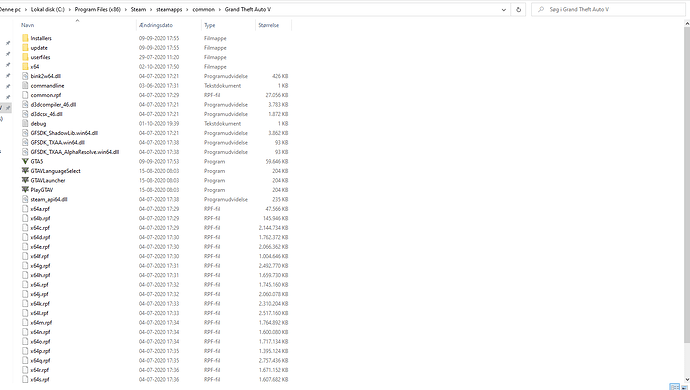Viewport: 690px width, 390px height.
Task: Select the GTAVLanguageSelect program icon
Action: tap(25, 171)
